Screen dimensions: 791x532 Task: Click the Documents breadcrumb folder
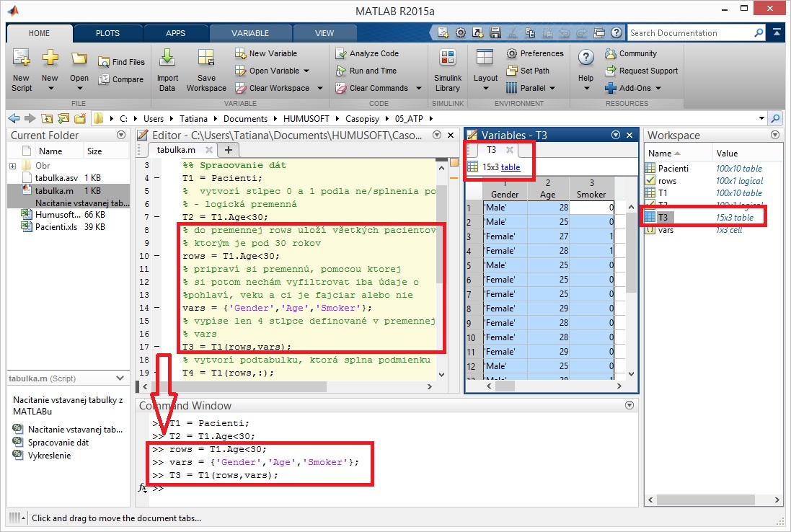(x=245, y=119)
